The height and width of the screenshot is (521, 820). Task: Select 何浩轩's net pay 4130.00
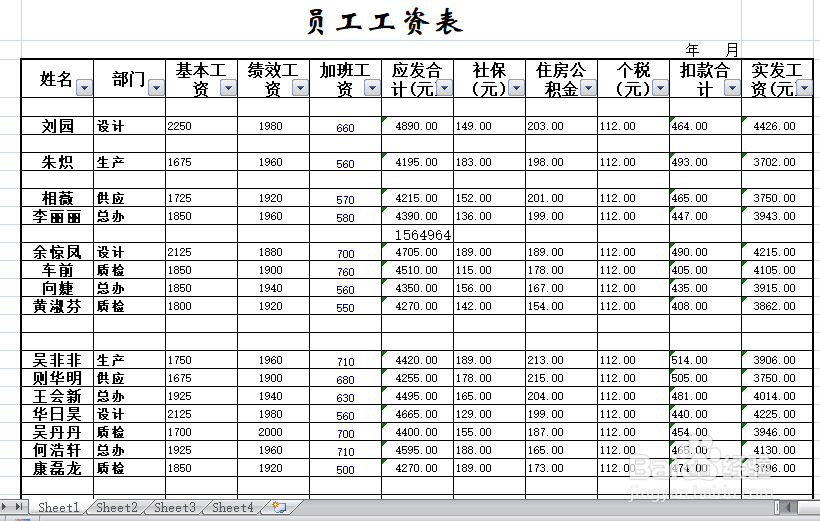(x=777, y=450)
